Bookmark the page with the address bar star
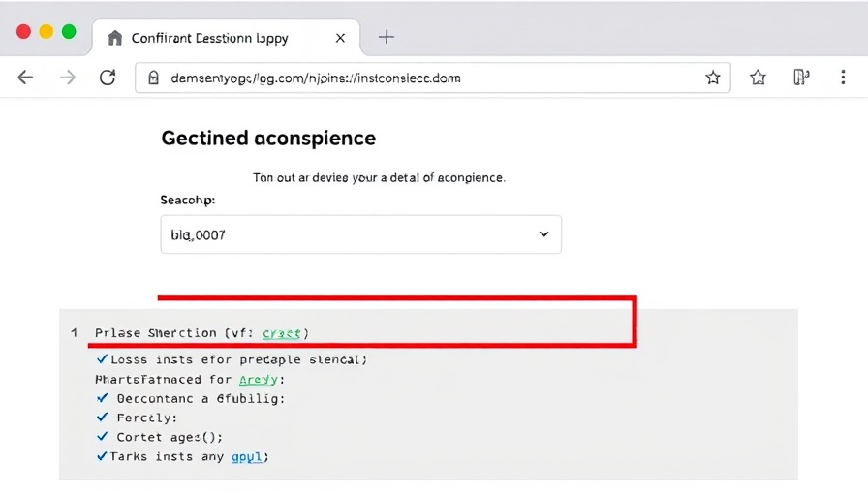 pyautogui.click(x=713, y=77)
